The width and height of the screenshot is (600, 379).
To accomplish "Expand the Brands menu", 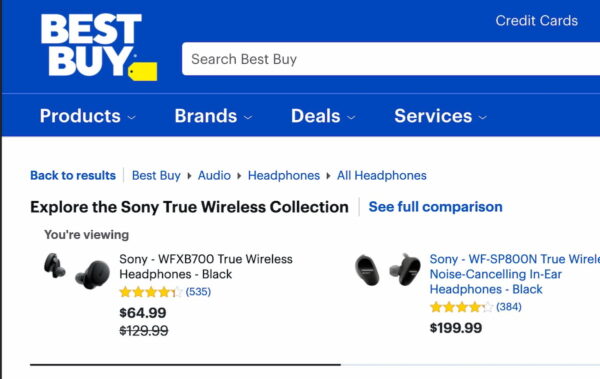I will [x=213, y=116].
